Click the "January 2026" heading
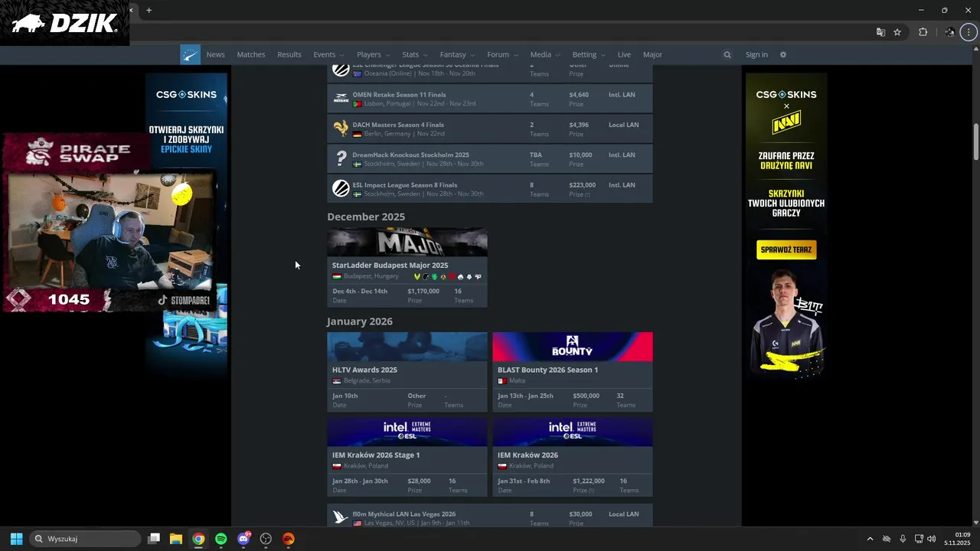Image resolution: width=980 pixels, height=551 pixels. tap(360, 321)
